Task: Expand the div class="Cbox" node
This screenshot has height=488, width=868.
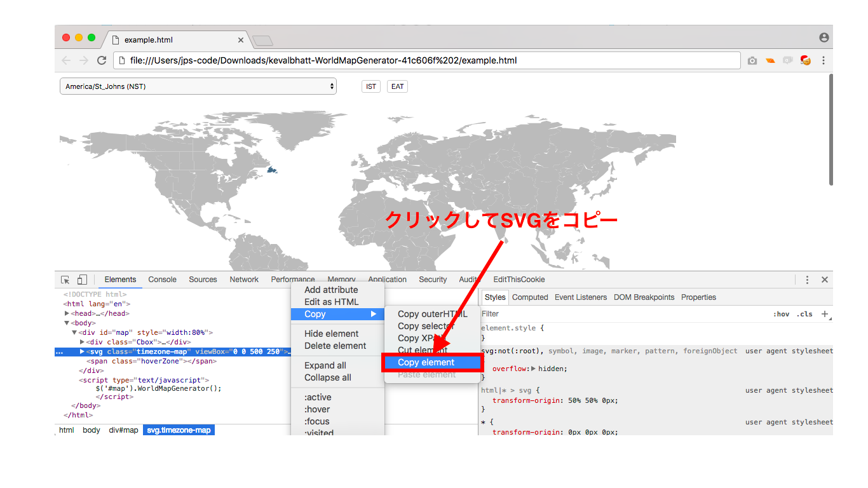Action: click(82, 342)
